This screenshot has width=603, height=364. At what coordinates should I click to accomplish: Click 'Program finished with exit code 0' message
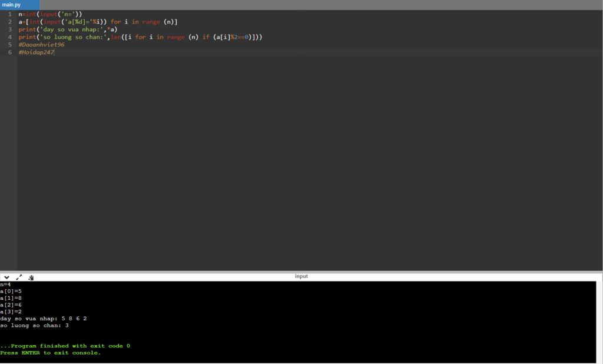tap(65, 346)
